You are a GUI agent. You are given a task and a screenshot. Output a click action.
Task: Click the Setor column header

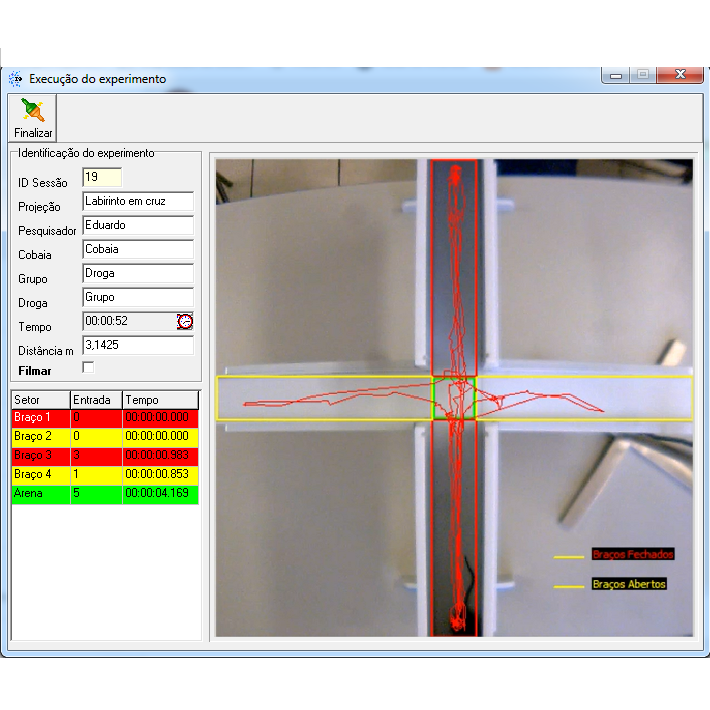[40, 400]
